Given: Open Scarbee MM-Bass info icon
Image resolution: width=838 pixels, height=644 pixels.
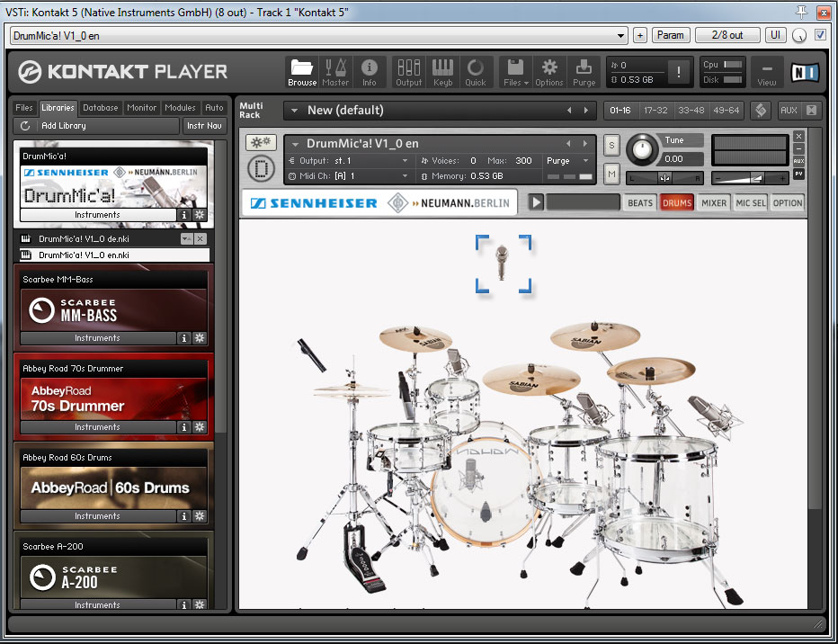Looking at the screenshot, I should [x=183, y=338].
